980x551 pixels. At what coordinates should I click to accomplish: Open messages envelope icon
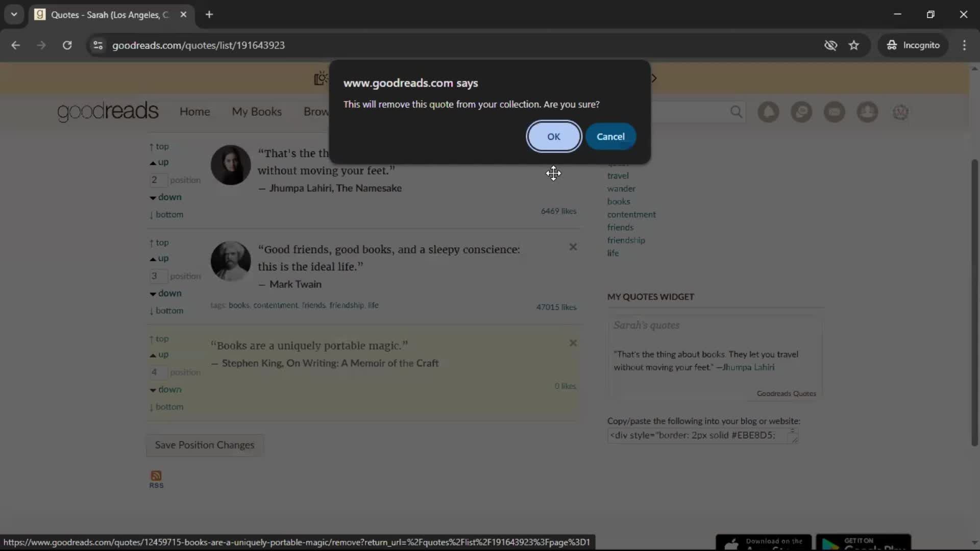[835, 112]
